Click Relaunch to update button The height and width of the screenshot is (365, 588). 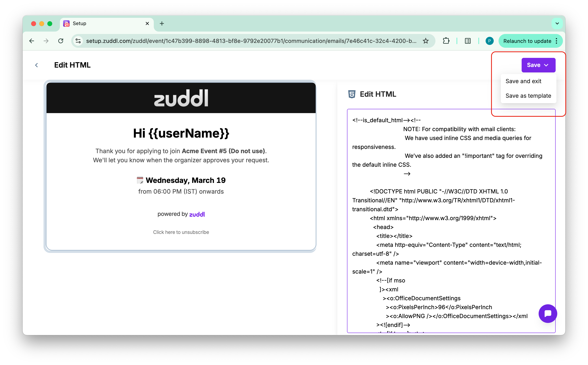pyautogui.click(x=527, y=41)
